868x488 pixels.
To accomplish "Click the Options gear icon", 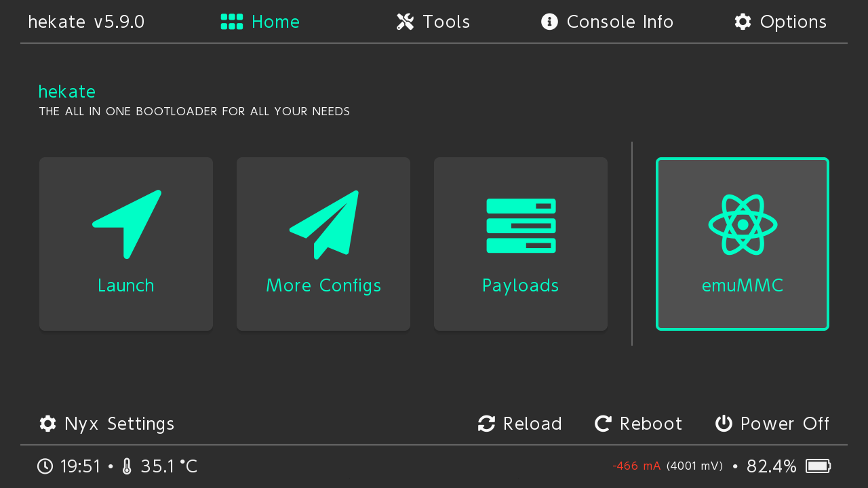I will [x=743, y=22].
